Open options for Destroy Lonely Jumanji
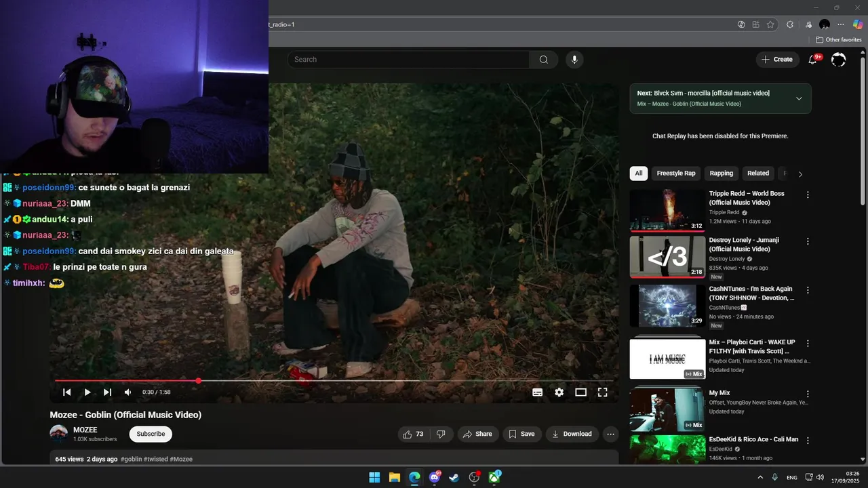The image size is (868, 488). click(x=808, y=241)
